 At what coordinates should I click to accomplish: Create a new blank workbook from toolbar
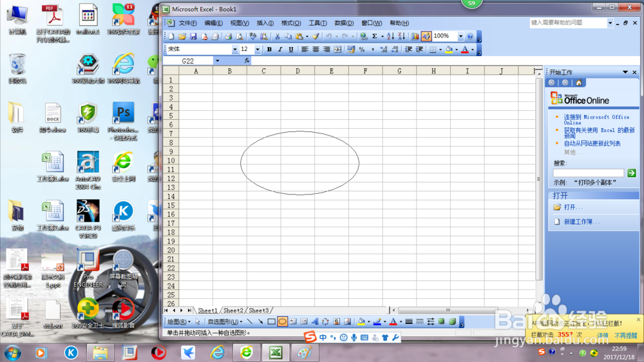tap(171, 37)
